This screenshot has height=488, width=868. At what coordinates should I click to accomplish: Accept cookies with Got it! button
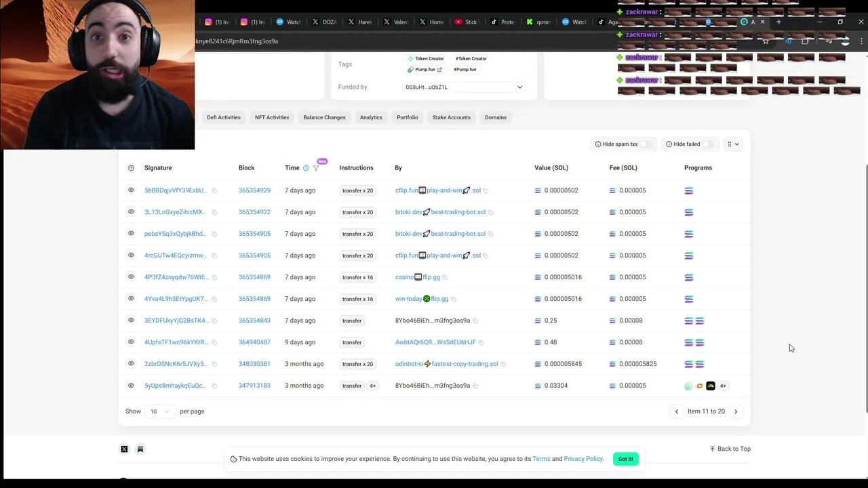coord(625,459)
